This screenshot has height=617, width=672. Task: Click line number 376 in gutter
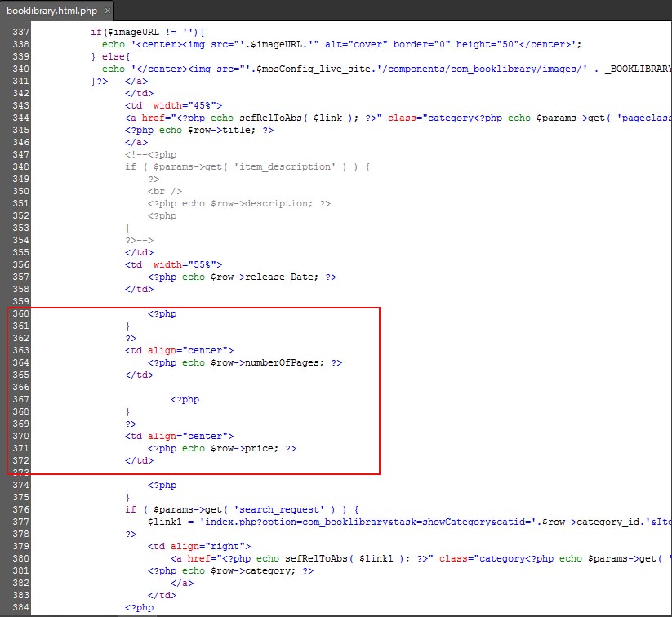click(20, 509)
